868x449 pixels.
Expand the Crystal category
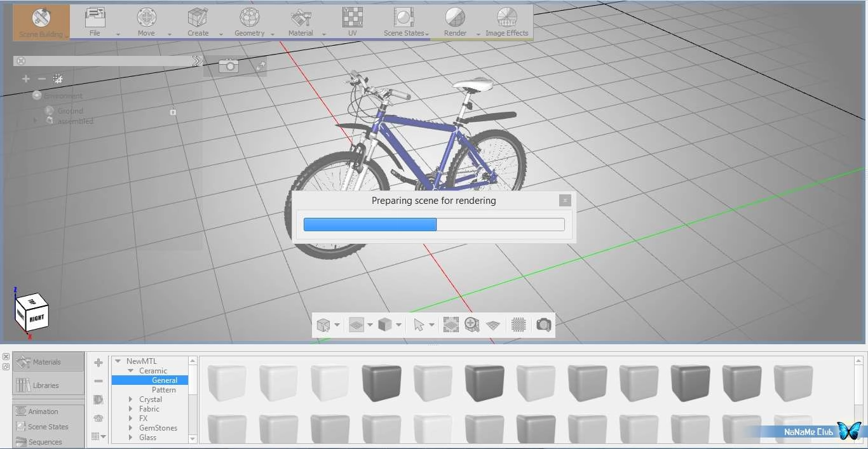pos(131,399)
